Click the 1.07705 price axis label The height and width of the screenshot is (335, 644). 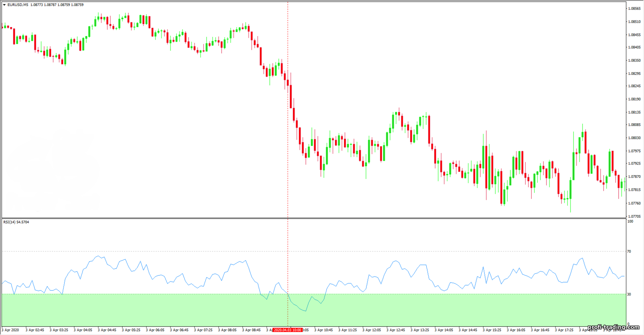(x=635, y=216)
